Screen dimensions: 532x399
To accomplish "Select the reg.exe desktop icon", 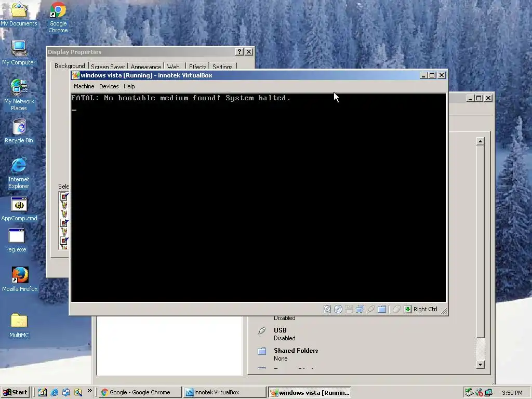I will coord(16,240).
